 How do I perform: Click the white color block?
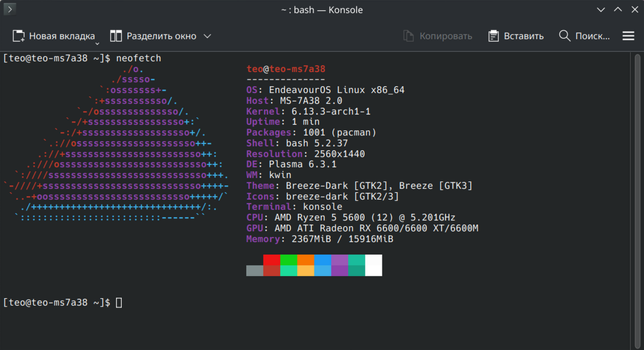(373, 266)
